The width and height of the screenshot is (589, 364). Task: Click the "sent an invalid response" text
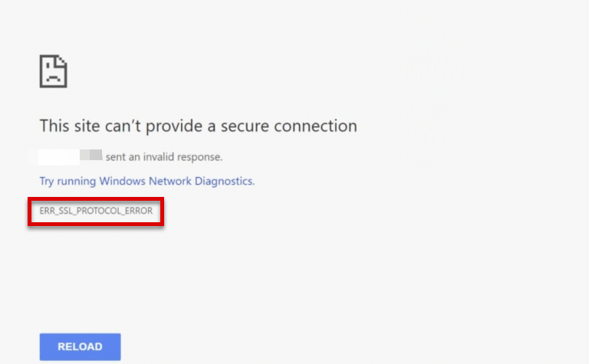coord(164,157)
